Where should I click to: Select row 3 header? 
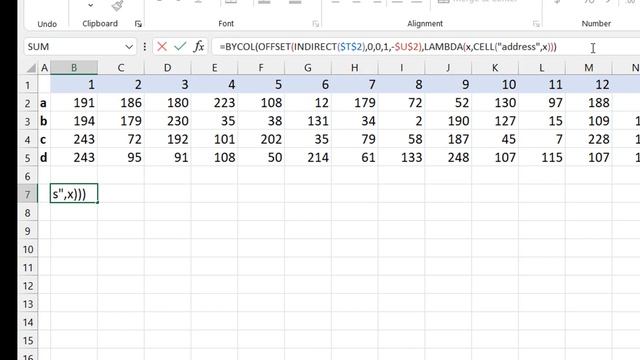(28, 121)
